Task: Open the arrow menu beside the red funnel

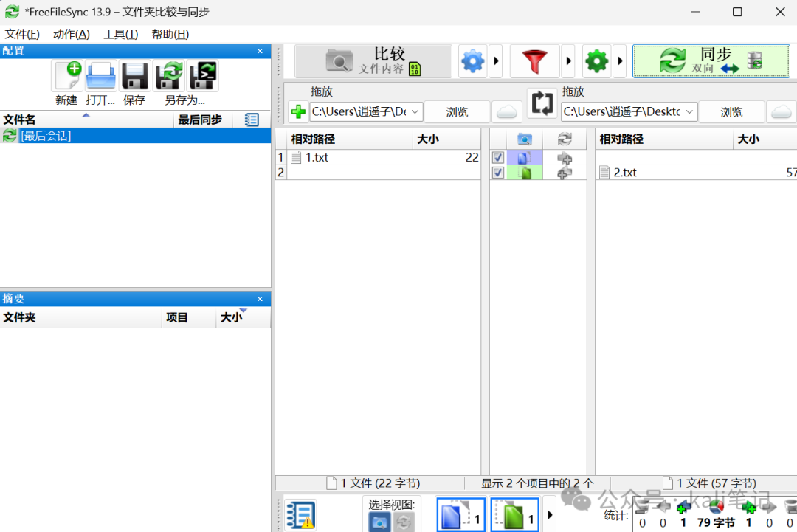Action: point(568,61)
